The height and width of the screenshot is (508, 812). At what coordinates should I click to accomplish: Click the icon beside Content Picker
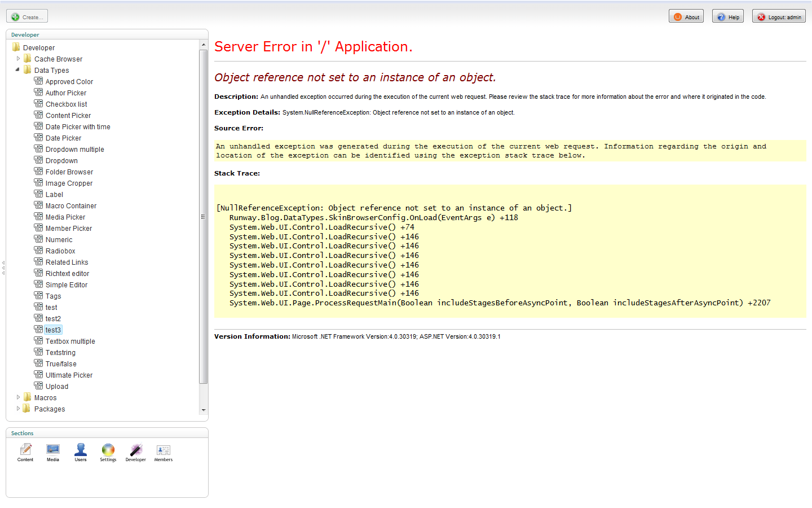tap(38, 115)
